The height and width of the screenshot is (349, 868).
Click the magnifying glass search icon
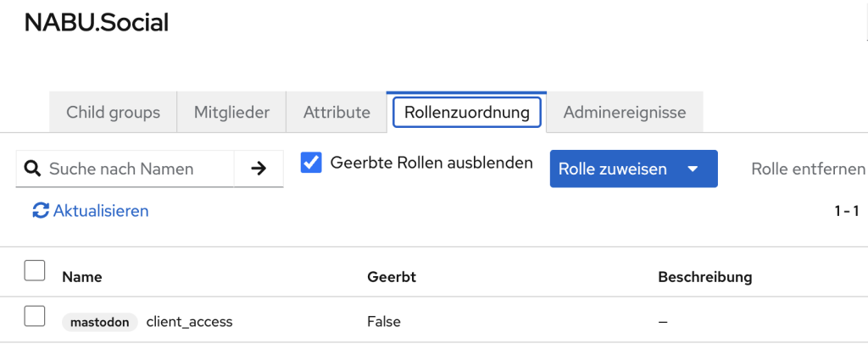pyautogui.click(x=32, y=169)
